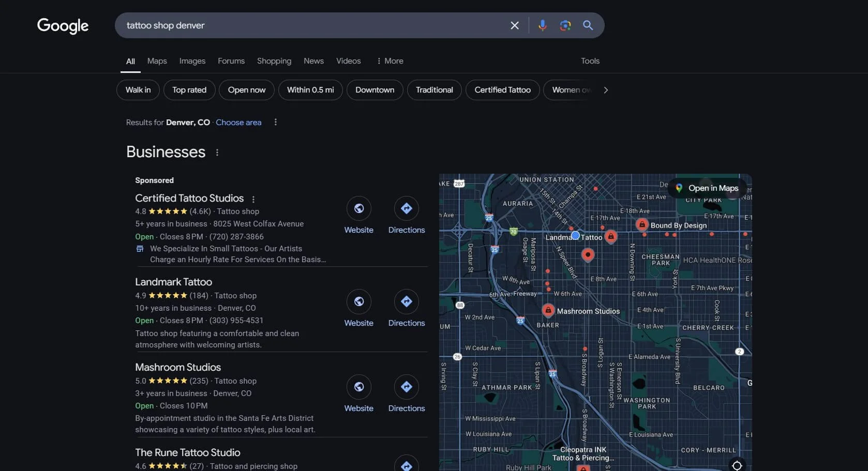The height and width of the screenshot is (471, 868).
Task: Open the Tools menu
Action: (590, 60)
